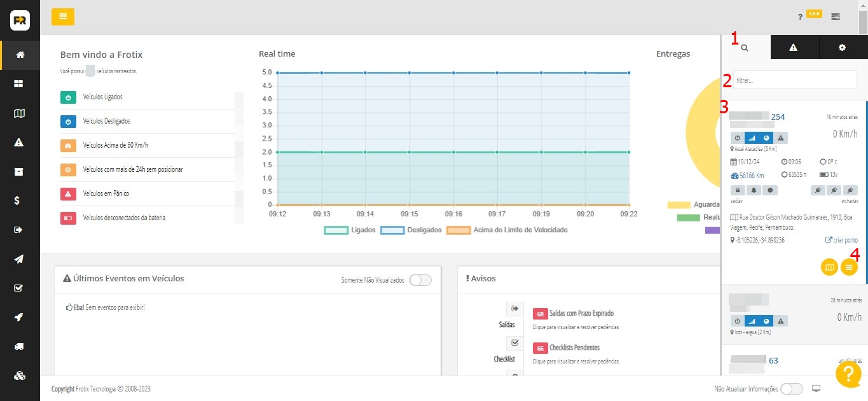Expand the yellow hamburger menu at top
Viewport: 868px width, 401px height.
pyautogui.click(x=63, y=17)
